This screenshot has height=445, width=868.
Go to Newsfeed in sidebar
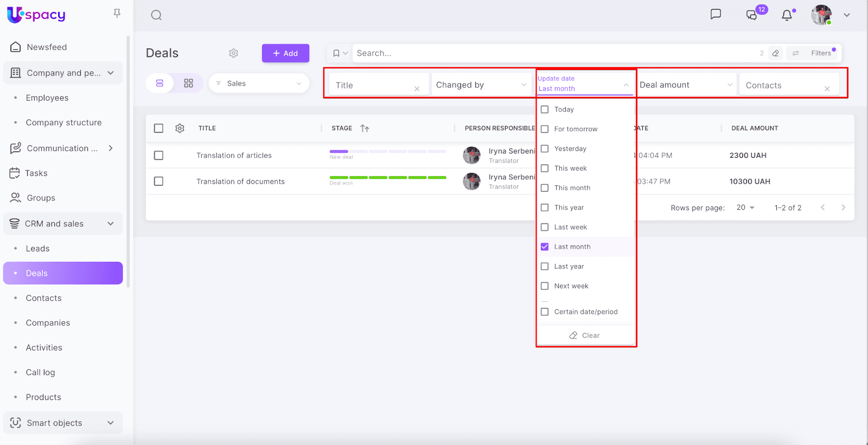pyautogui.click(x=47, y=47)
